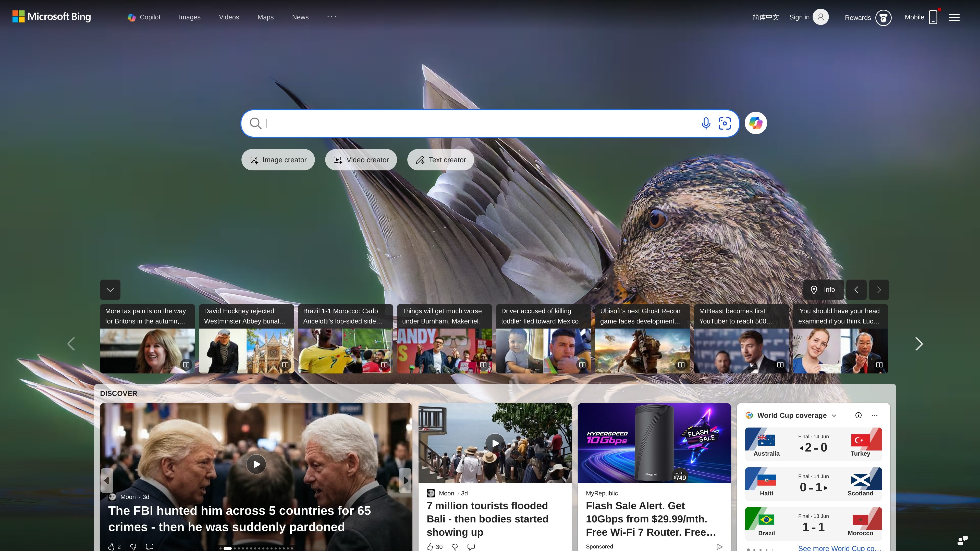Open the MyRepublic Flash Sale ad
980x551 pixels.
(654, 477)
